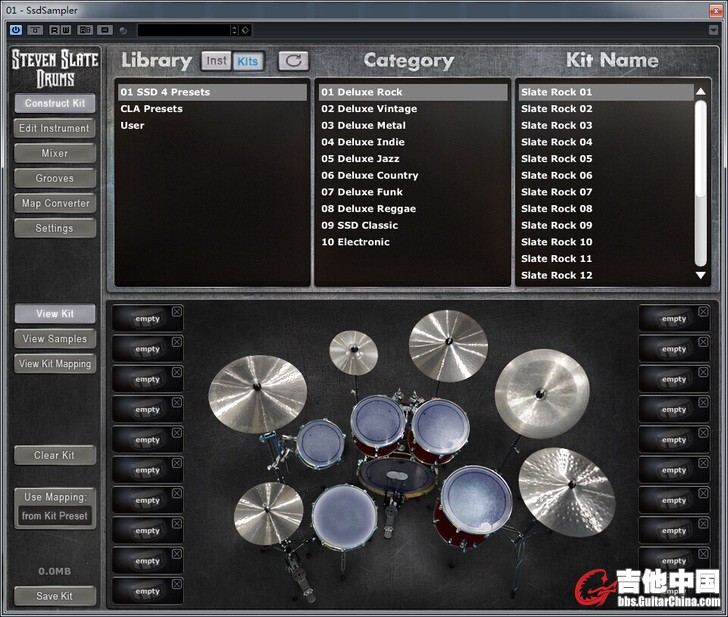This screenshot has width=728, height=617.
Task: Enable the W write automation button
Action: [x=65, y=30]
